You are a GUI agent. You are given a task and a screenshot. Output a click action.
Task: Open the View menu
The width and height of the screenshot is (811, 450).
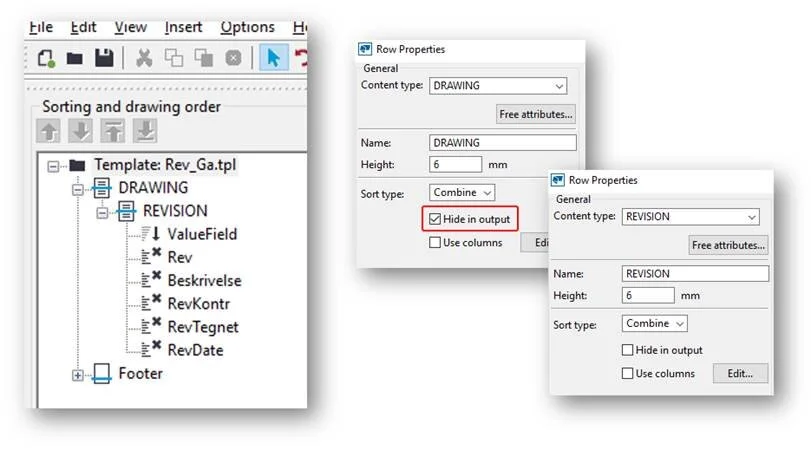[x=130, y=27]
